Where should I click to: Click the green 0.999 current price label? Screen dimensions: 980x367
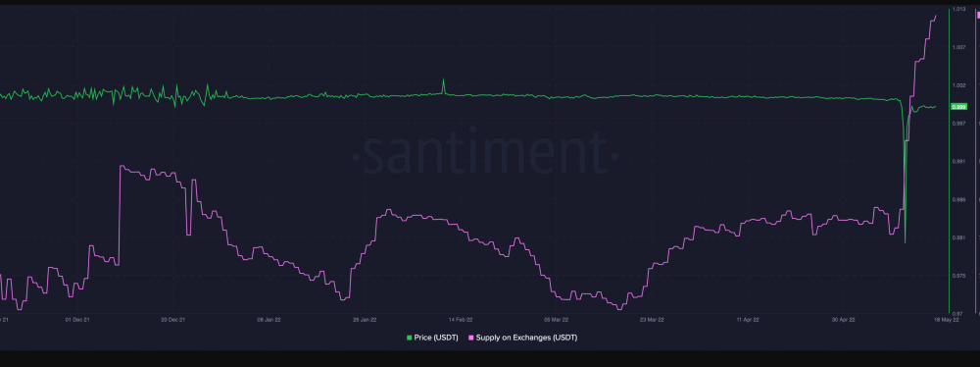click(958, 107)
